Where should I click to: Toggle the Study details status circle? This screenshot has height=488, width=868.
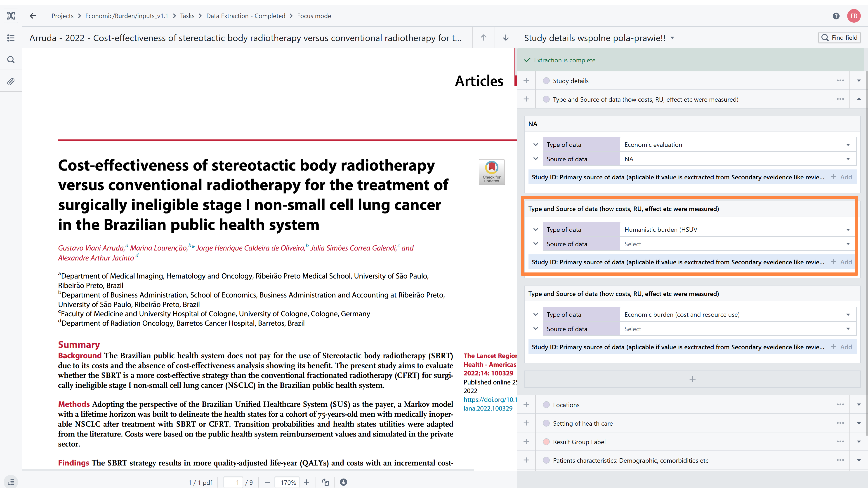(546, 81)
